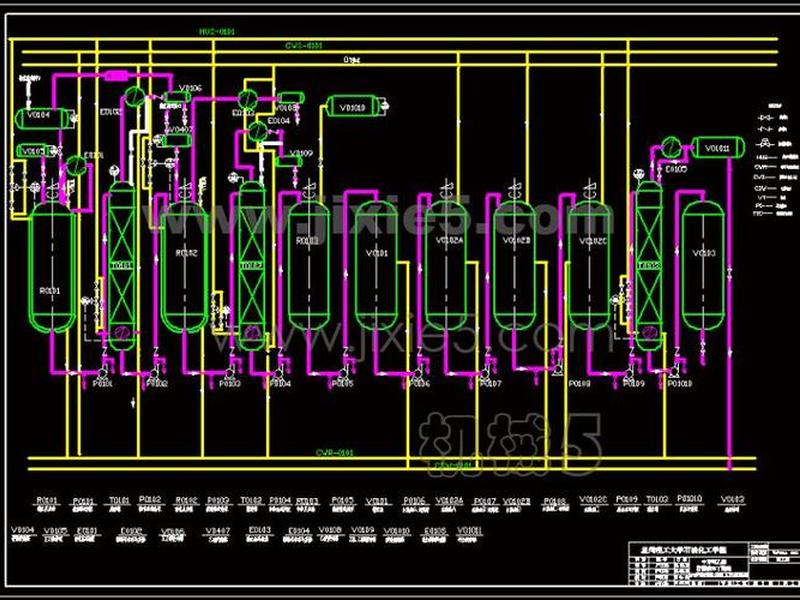Click the P0108 label under the pump
800x600 pixels.
click(x=580, y=383)
